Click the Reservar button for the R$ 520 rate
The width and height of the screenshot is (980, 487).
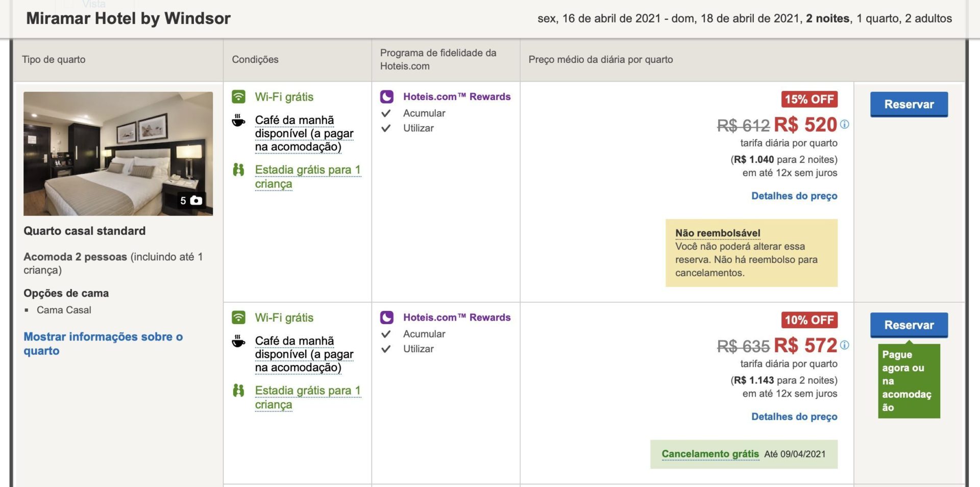(x=909, y=104)
